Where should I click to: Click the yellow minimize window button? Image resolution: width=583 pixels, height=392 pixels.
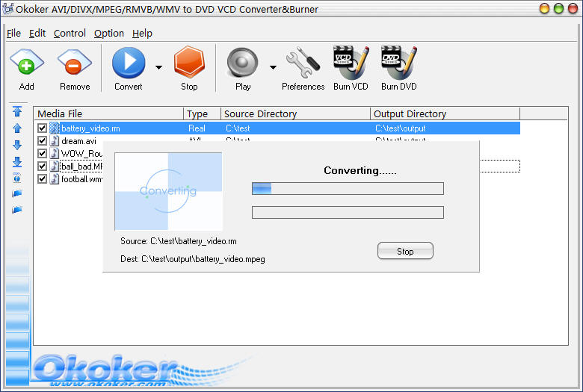click(x=544, y=9)
